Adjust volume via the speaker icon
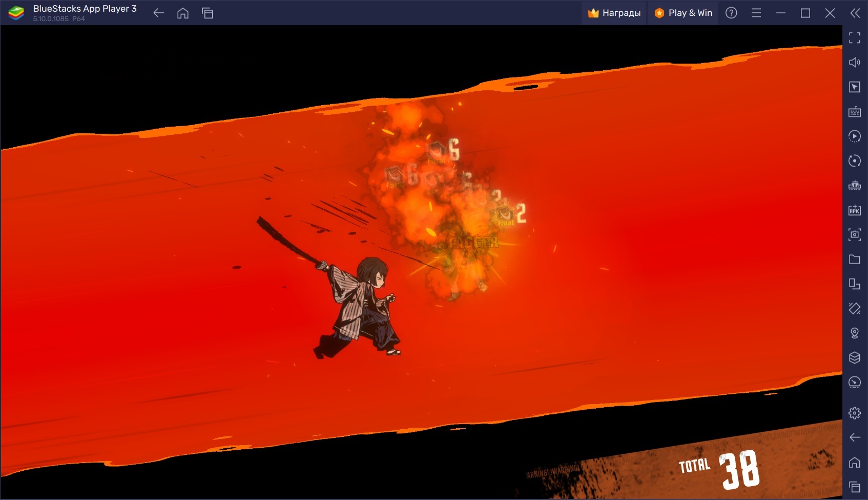The width and height of the screenshot is (868, 500). point(854,62)
